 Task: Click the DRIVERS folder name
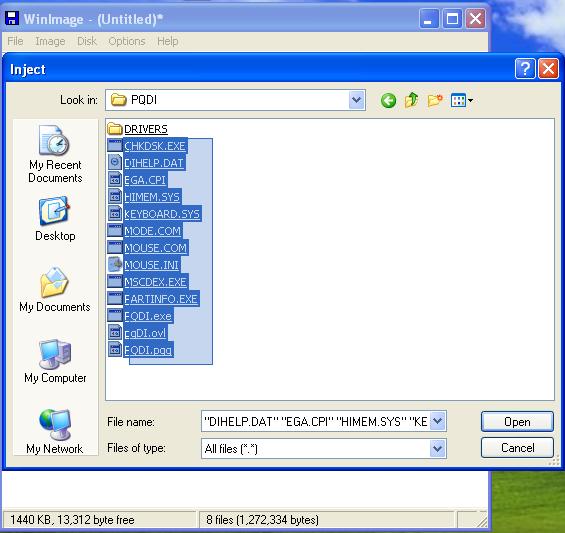click(x=146, y=129)
